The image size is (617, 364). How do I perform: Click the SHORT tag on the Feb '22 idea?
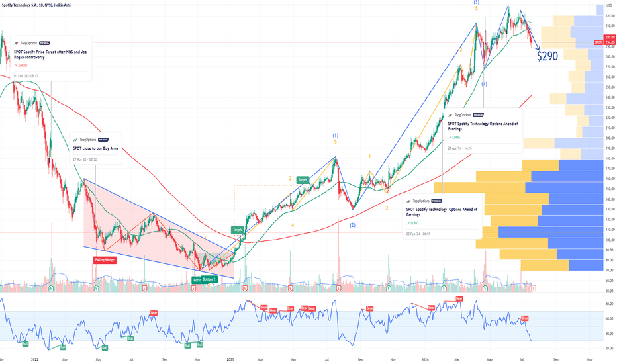pyautogui.click(x=21, y=66)
